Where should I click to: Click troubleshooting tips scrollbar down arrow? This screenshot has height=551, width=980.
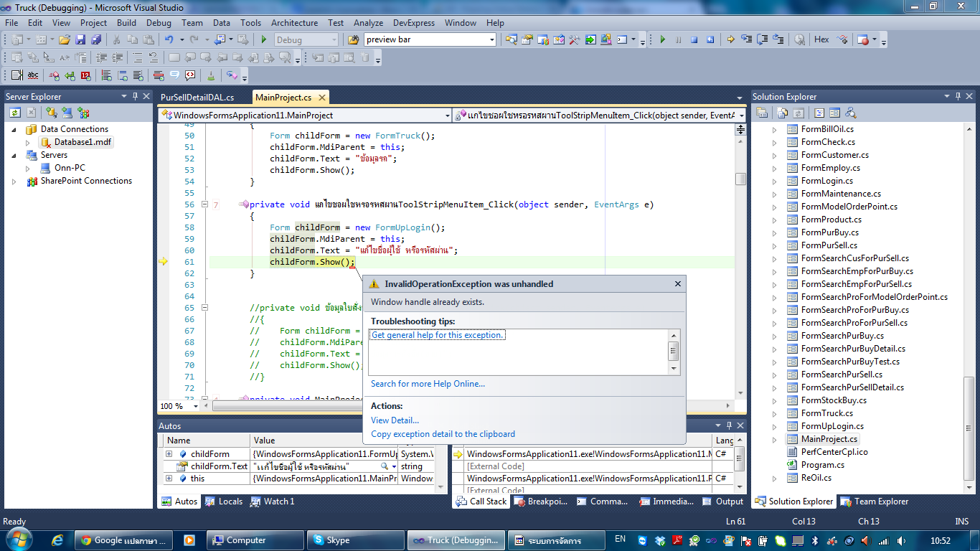pos(674,368)
